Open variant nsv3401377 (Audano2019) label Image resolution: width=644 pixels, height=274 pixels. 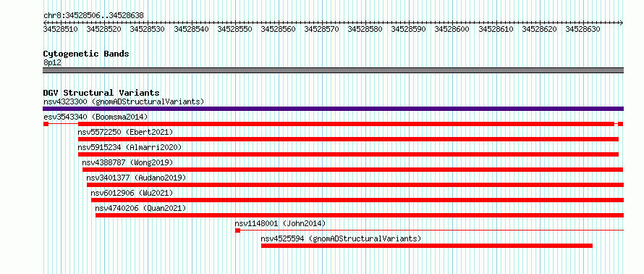[136, 178]
